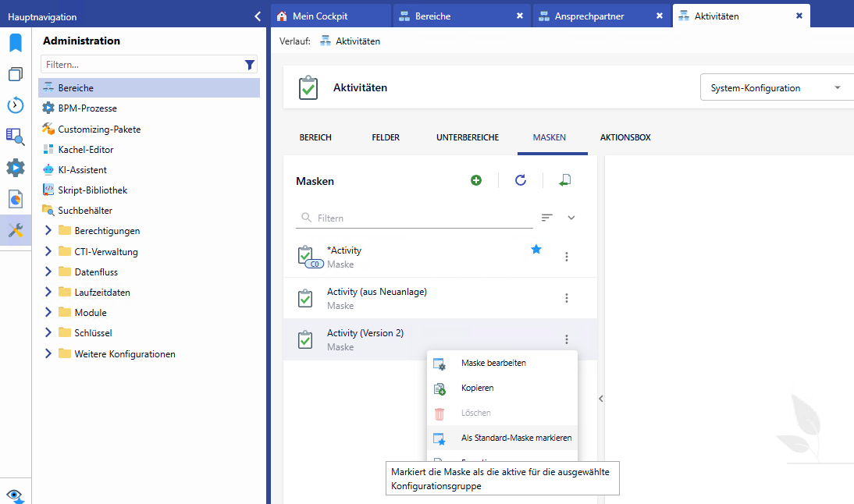Open BPM-Prozesse in Administration list
Viewport: 854px width, 504px height.
[x=87, y=108]
